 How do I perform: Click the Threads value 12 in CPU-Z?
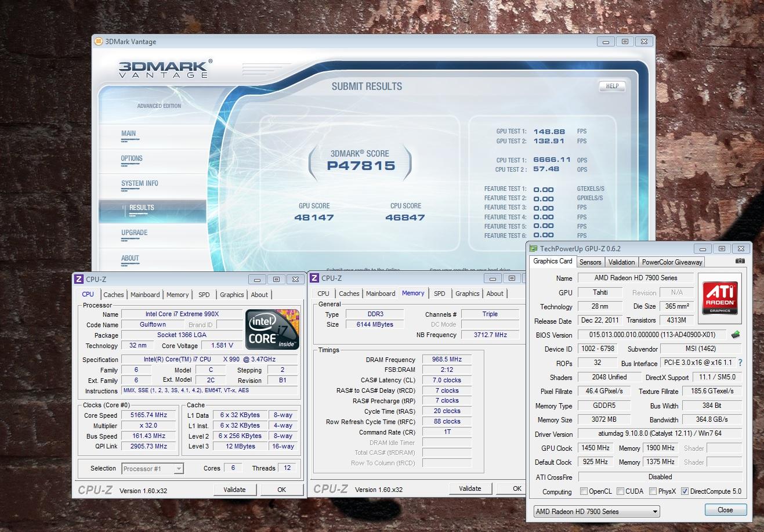click(x=287, y=468)
